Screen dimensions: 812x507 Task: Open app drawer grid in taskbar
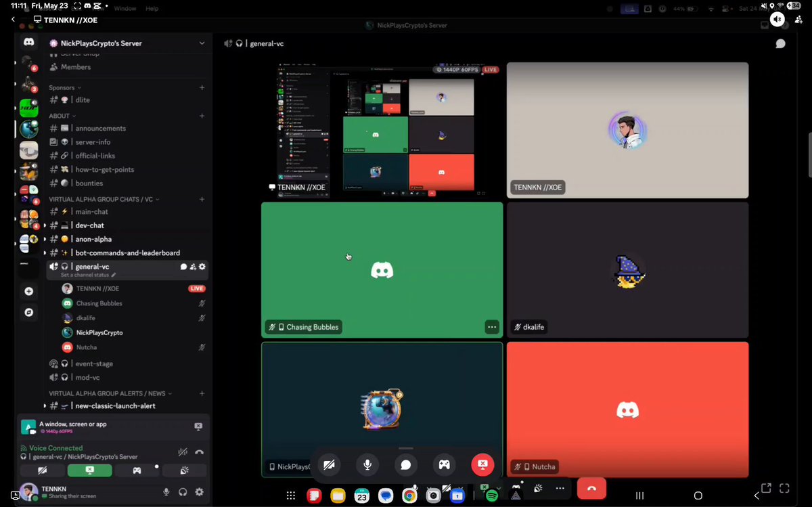pyautogui.click(x=290, y=495)
